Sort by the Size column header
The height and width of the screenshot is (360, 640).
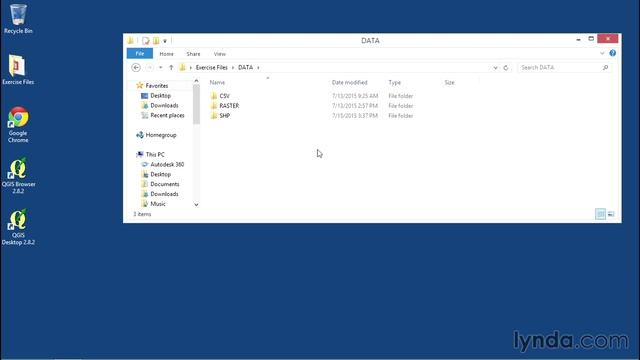449,82
